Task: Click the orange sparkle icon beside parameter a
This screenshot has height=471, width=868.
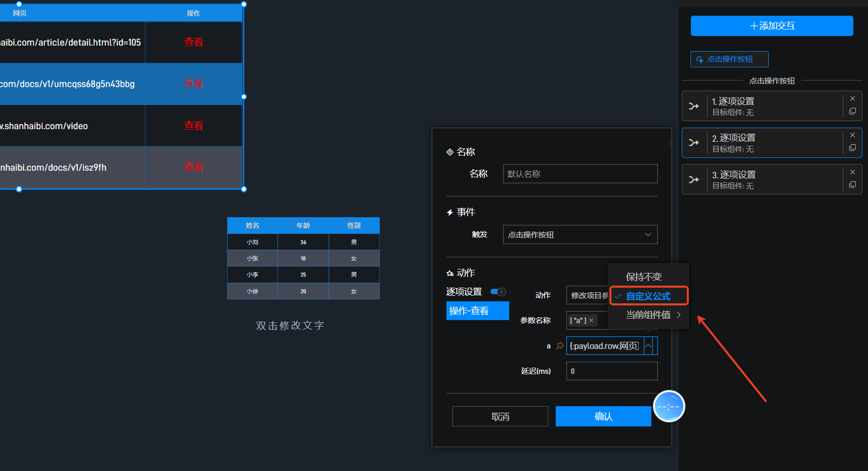Action: [560, 346]
